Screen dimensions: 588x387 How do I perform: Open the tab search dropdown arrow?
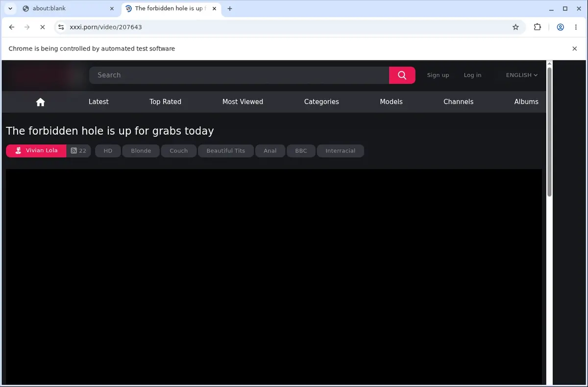tap(10, 8)
